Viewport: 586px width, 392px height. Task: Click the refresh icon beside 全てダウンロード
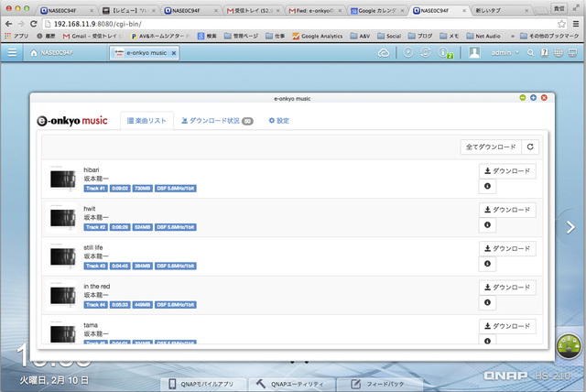tap(531, 147)
